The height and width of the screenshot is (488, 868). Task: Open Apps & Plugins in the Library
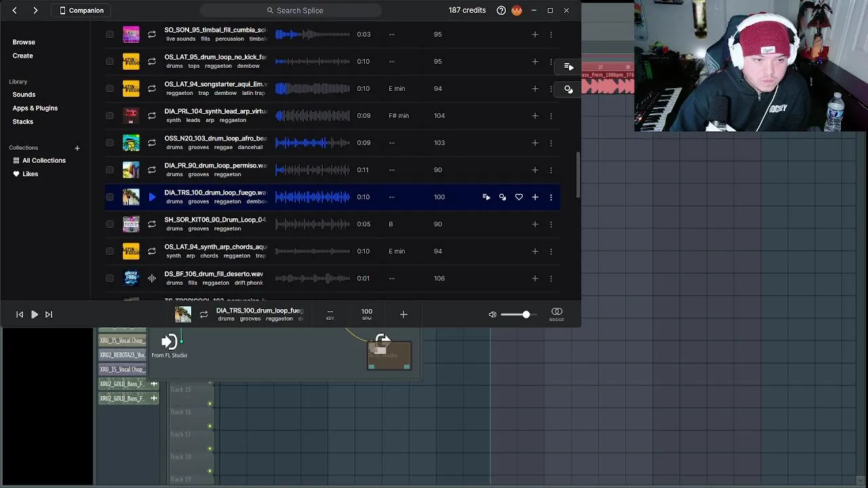tap(35, 108)
